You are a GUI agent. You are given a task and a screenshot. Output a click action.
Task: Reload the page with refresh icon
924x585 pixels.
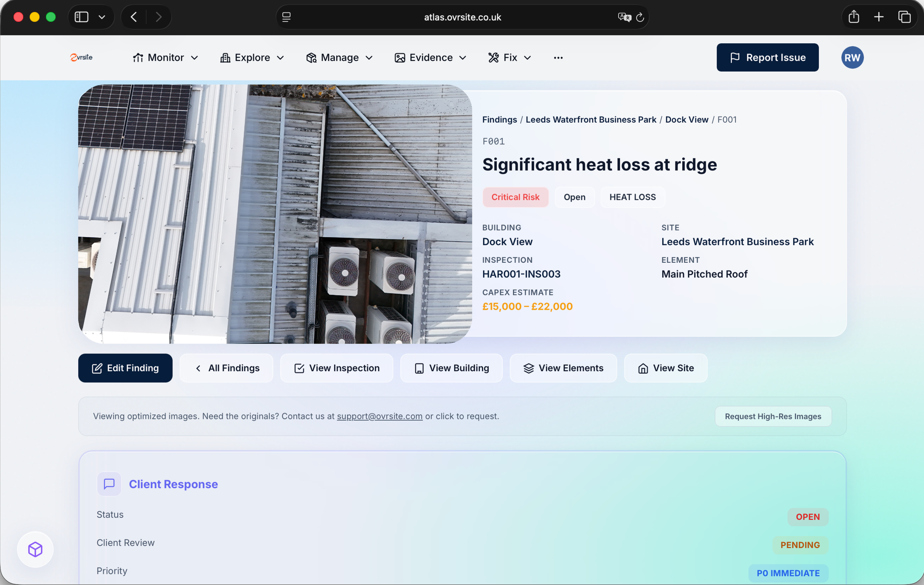[640, 17]
